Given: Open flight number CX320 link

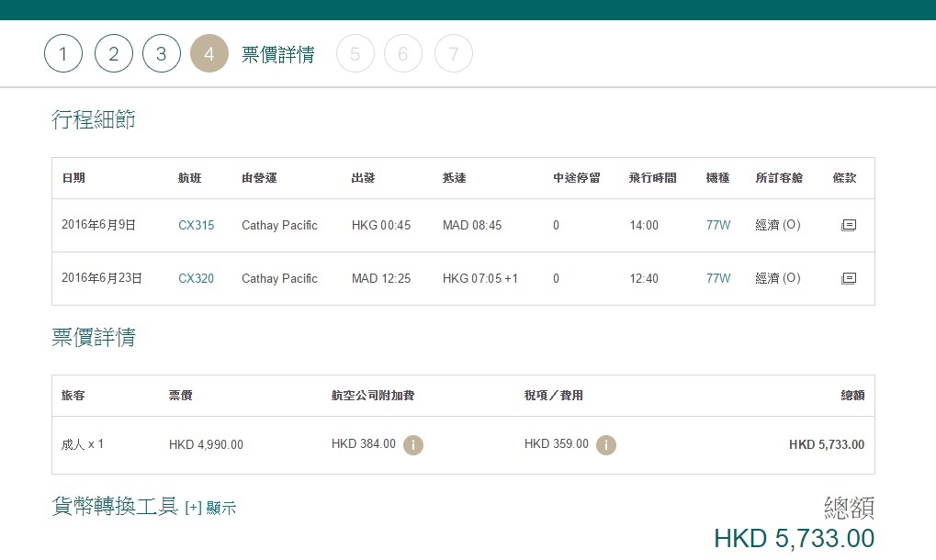Looking at the screenshot, I should (x=196, y=278).
